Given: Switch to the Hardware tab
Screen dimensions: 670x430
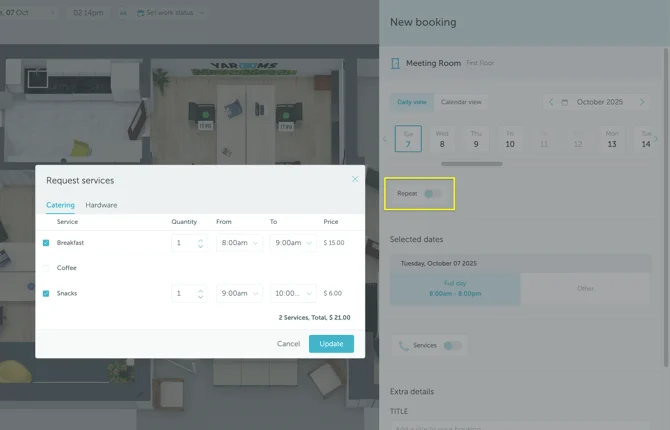Looking at the screenshot, I should pos(101,205).
